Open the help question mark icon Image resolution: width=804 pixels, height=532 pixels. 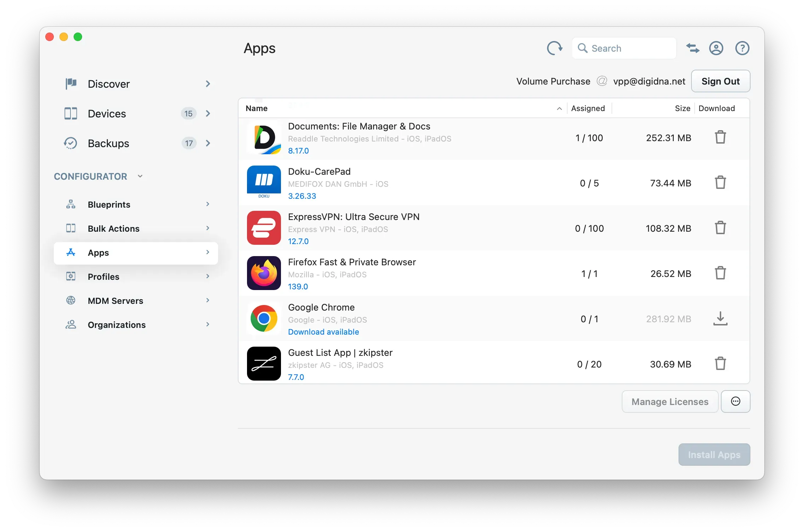(x=742, y=48)
